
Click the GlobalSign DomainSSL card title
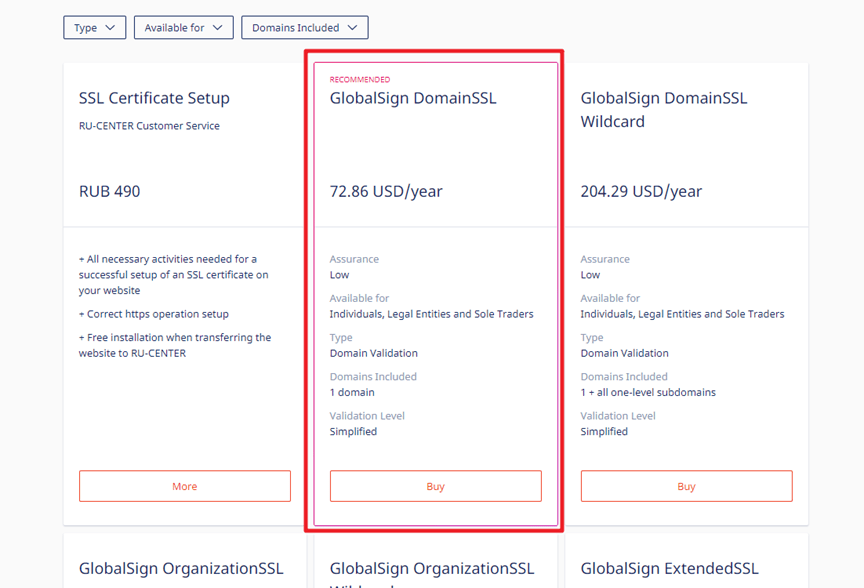(413, 98)
